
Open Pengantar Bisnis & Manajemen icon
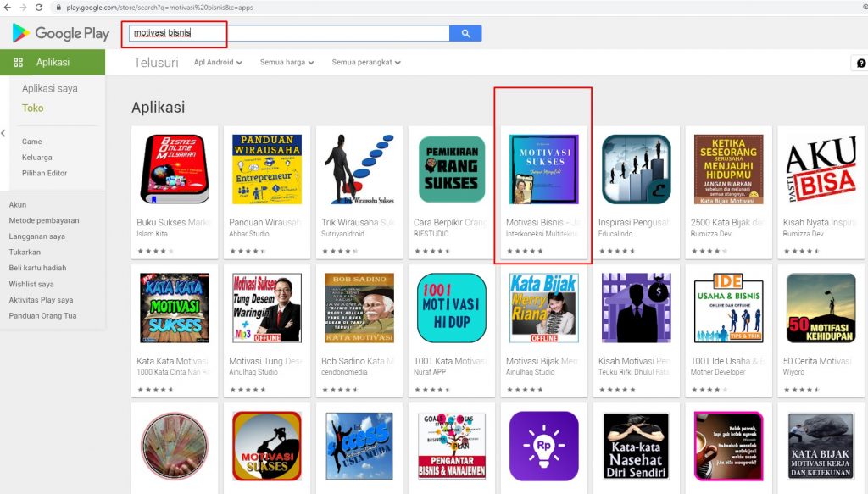(452, 446)
